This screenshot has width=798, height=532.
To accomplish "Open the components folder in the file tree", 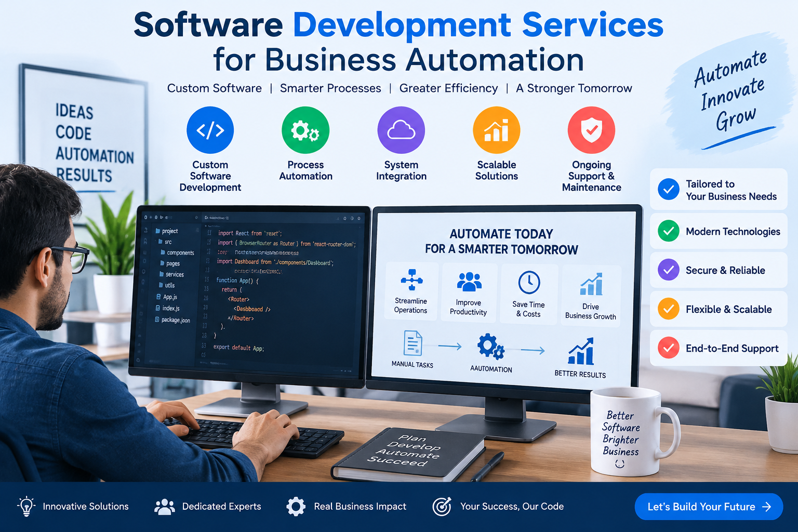I will pyautogui.click(x=177, y=252).
